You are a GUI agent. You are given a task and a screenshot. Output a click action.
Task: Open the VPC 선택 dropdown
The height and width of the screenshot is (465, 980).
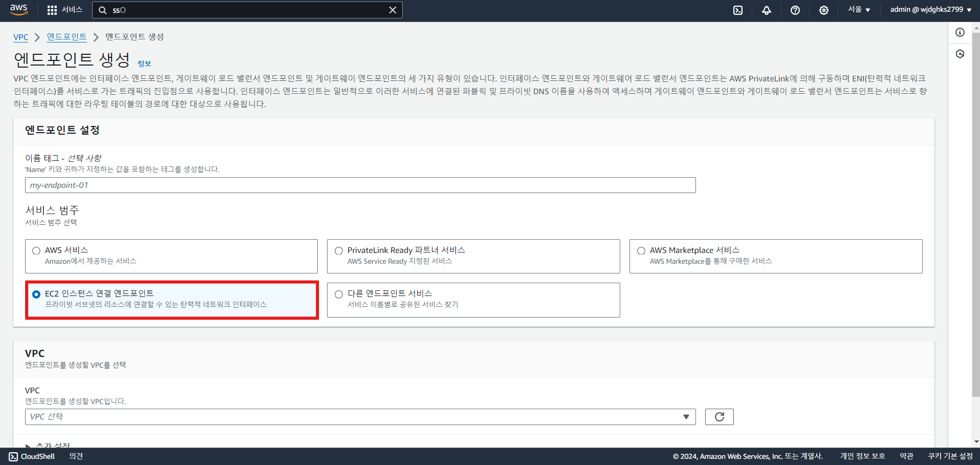360,417
